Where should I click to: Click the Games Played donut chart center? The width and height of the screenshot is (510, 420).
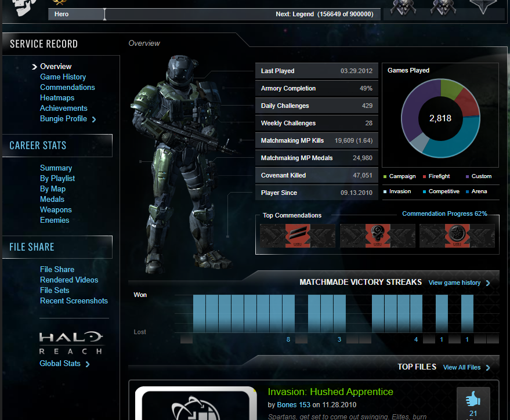pos(440,118)
